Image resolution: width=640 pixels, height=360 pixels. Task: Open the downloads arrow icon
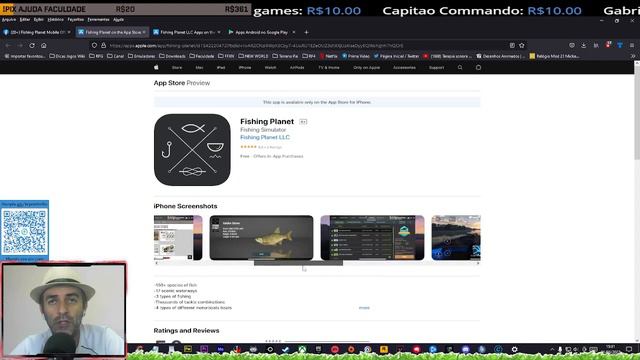click(x=584, y=46)
